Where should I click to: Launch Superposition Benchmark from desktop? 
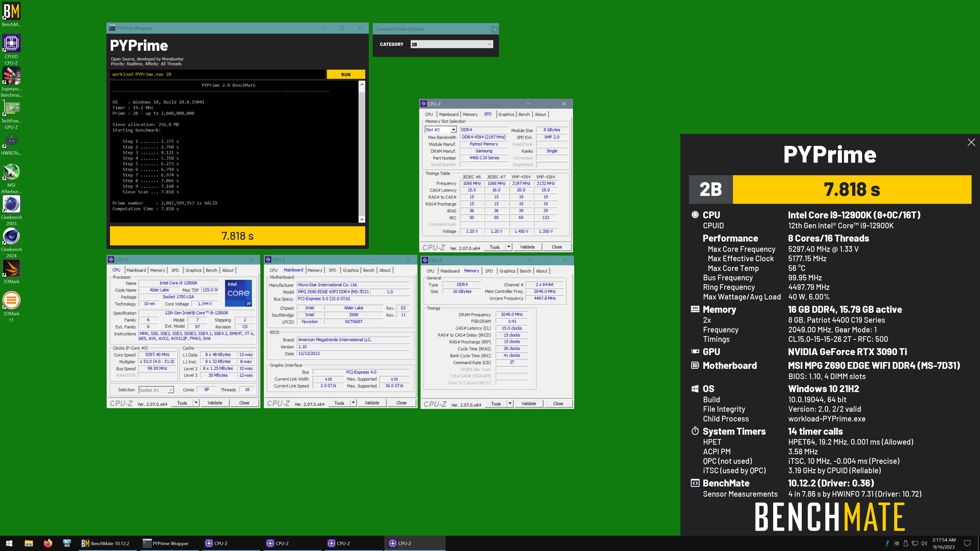tap(11, 82)
